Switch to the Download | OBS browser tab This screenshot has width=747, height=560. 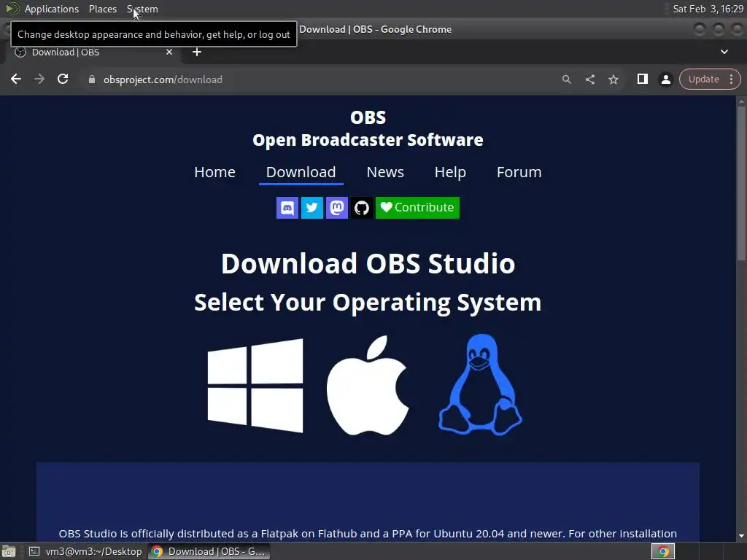click(x=93, y=52)
